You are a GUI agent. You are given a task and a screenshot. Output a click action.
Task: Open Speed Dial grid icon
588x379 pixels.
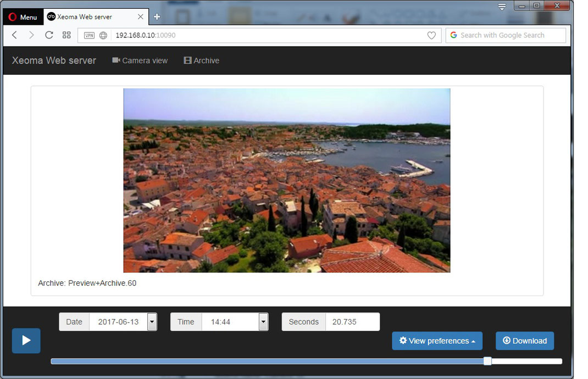coord(66,35)
